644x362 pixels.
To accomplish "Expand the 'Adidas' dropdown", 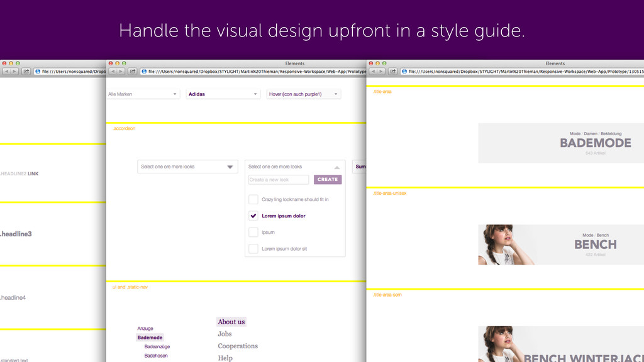I will pyautogui.click(x=223, y=94).
